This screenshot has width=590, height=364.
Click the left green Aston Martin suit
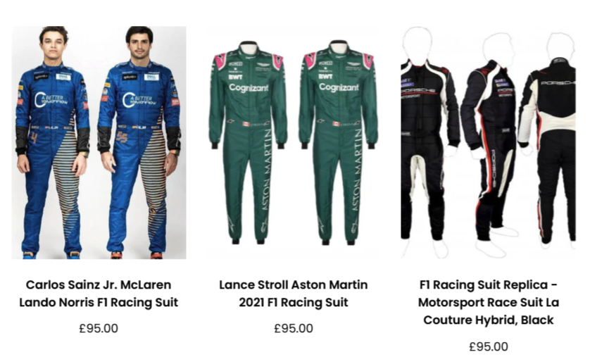(249, 141)
